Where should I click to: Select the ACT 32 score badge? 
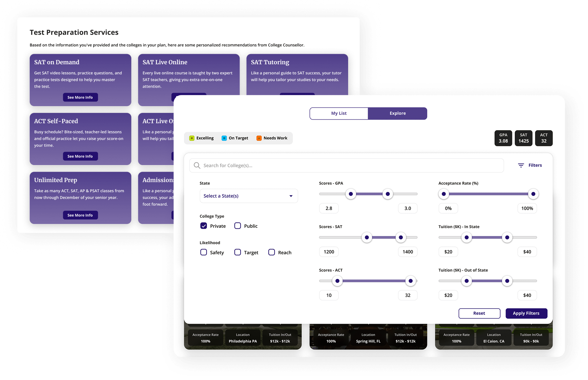(x=544, y=138)
